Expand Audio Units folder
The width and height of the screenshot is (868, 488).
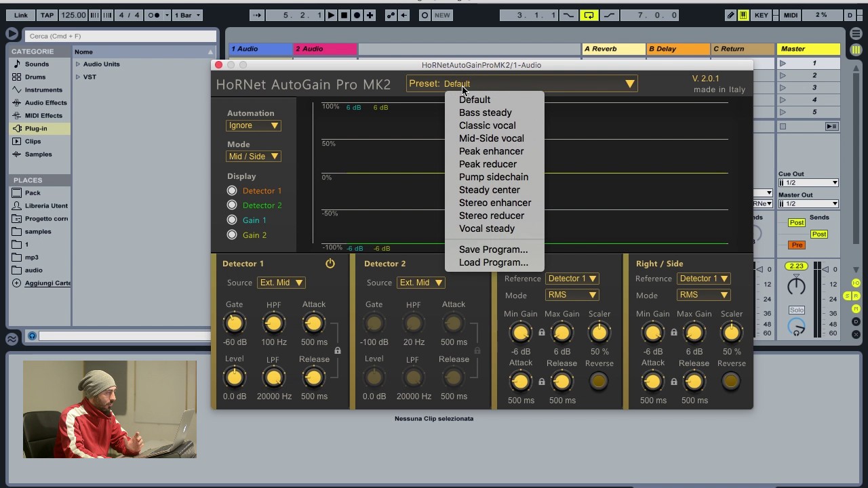tap(78, 64)
